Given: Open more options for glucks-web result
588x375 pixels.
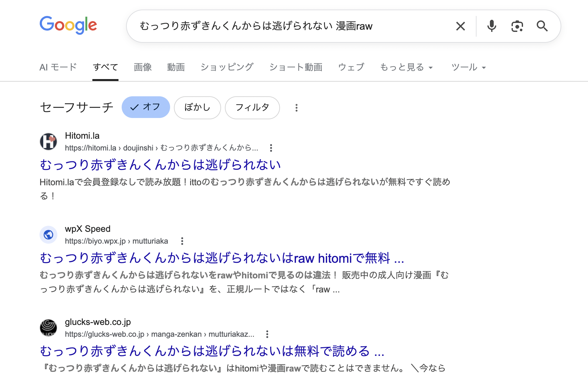Looking at the screenshot, I should pos(267,334).
